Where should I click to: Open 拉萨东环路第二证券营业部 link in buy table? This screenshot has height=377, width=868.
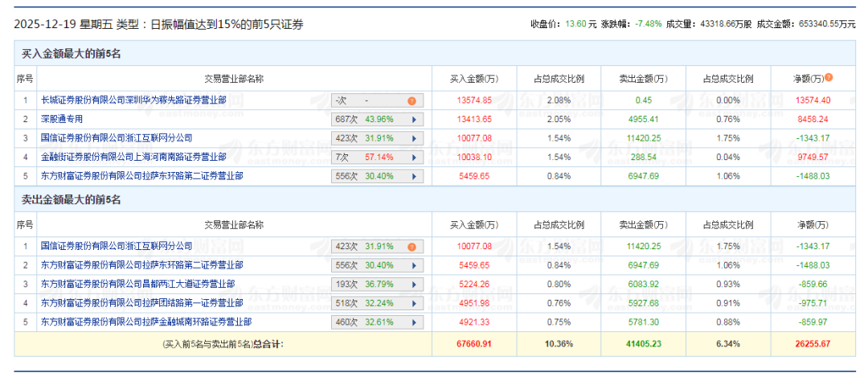point(141,175)
